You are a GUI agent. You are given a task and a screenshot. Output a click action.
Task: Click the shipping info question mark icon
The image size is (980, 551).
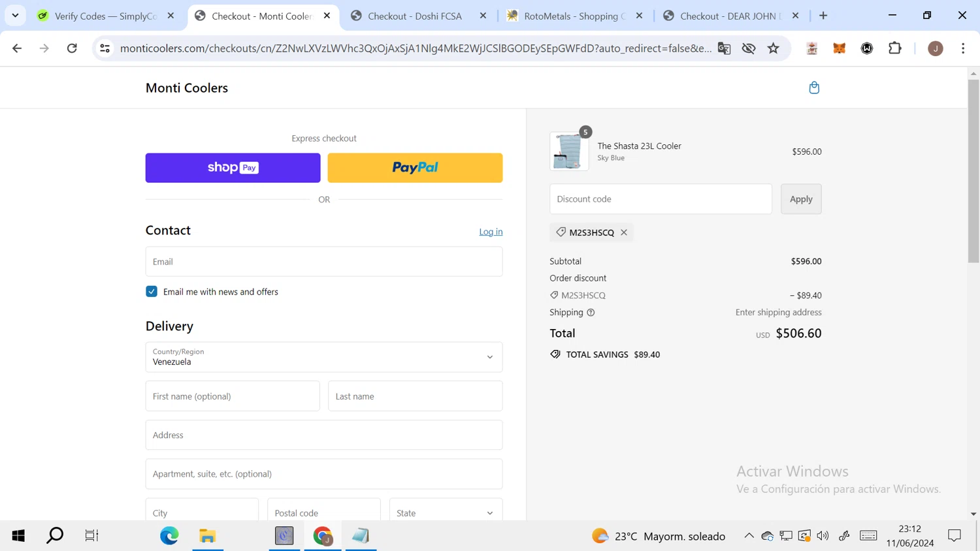pyautogui.click(x=591, y=313)
